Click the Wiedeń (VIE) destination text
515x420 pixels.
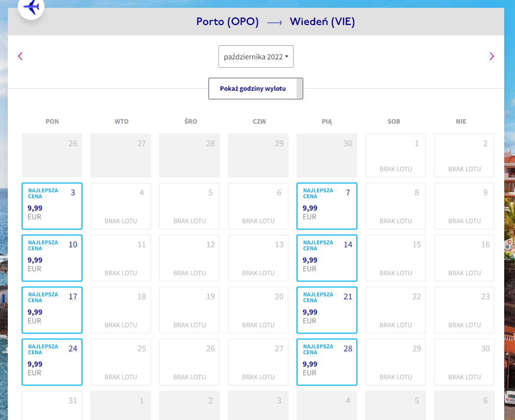click(x=322, y=22)
